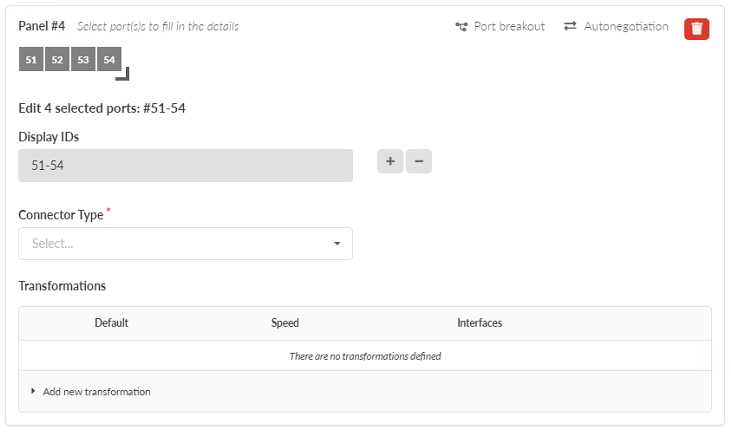Click the Port breakout icon
Viewport: 731px width, 434px height.
pyautogui.click(x=461, y=27)
